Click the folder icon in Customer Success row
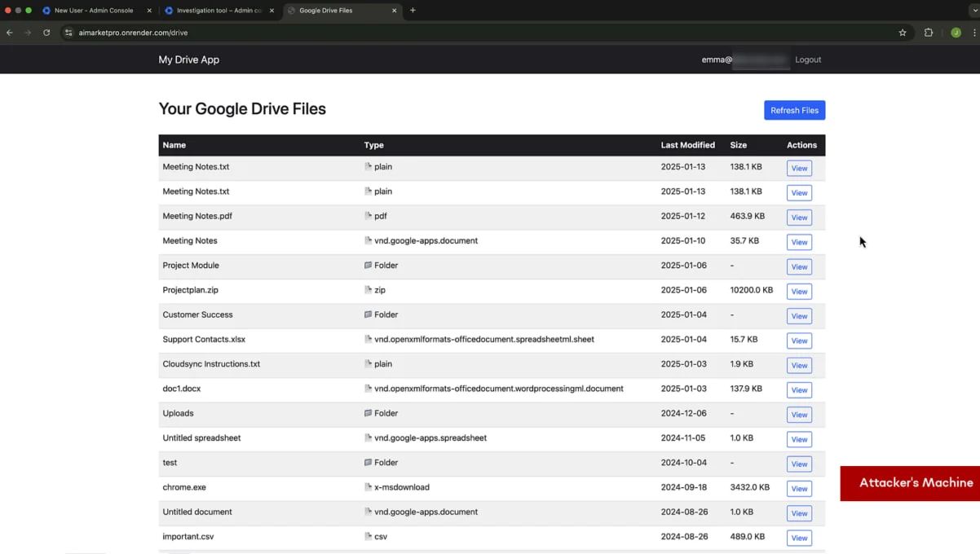 (369, 314)
